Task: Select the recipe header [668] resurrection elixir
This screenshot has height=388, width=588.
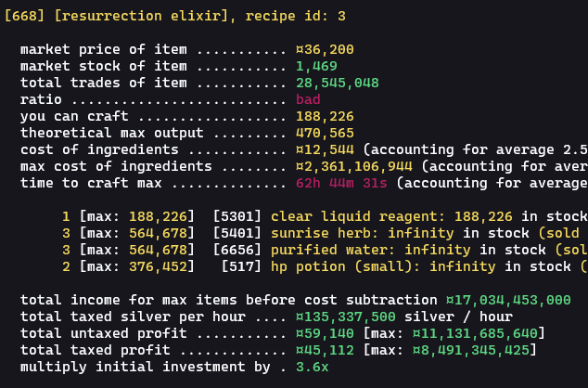Action: pos(116,16)
